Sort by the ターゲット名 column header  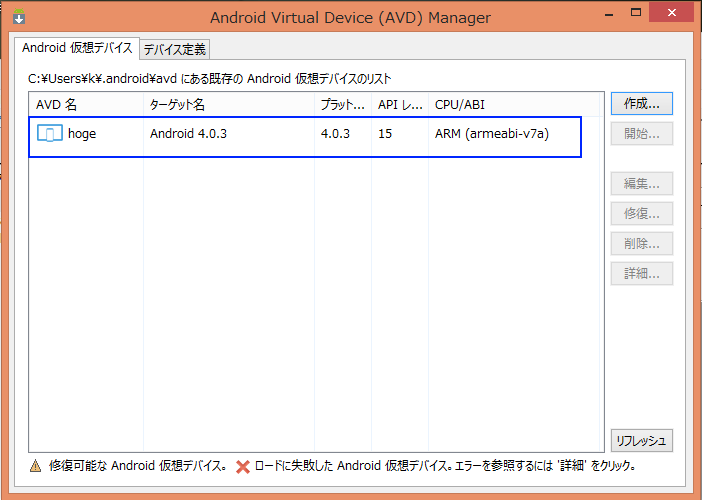tap(229, 105)
